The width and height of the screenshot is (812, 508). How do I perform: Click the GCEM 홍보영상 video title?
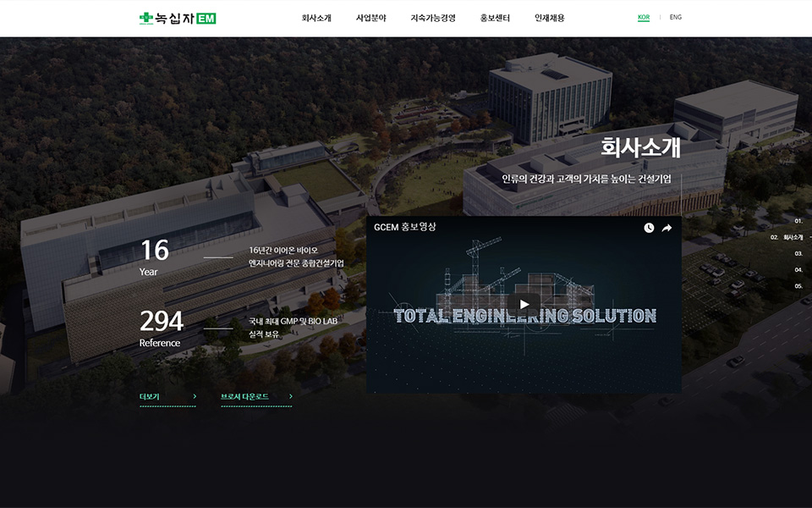[x=405, y=227]
